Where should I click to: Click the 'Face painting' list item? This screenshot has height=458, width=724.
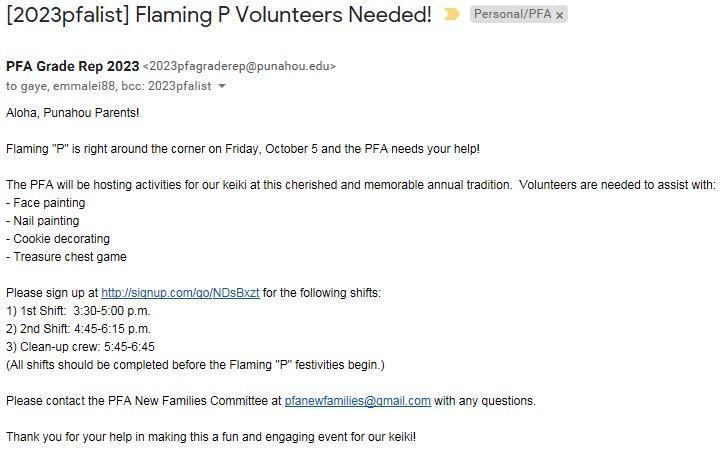48,203
